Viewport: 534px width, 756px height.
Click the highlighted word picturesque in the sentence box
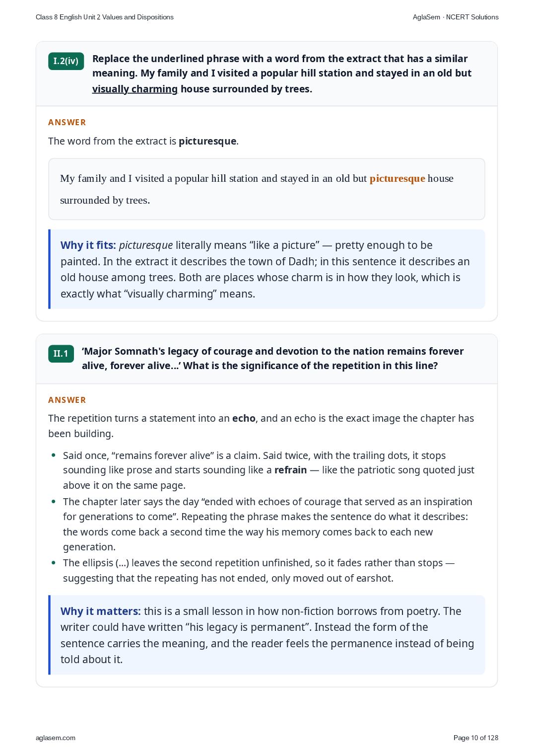click(397, 178)
